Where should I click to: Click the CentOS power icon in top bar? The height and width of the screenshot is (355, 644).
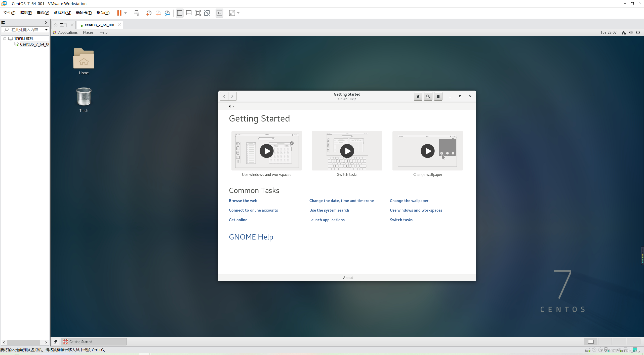click(638, 32)
